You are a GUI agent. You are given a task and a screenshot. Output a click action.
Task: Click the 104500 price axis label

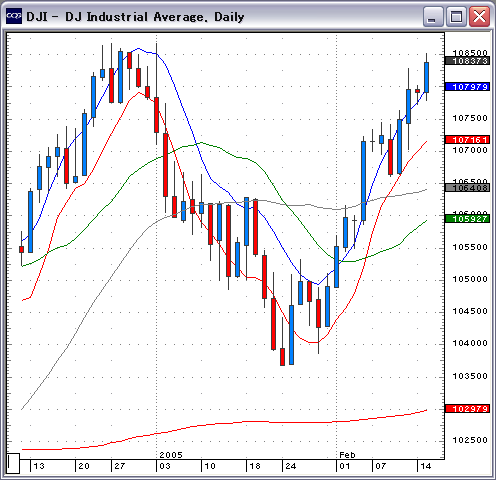point(470,311)
